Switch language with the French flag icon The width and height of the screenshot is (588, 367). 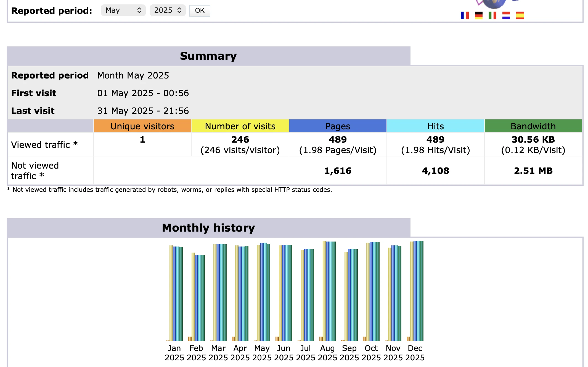point(465,15)
